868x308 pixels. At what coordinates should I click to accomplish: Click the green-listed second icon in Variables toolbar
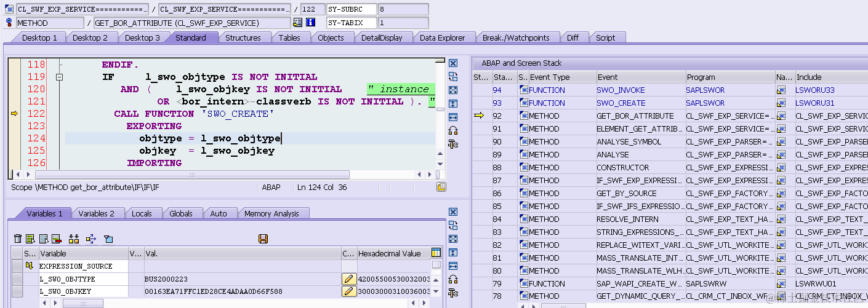click(x=31, y=239)
